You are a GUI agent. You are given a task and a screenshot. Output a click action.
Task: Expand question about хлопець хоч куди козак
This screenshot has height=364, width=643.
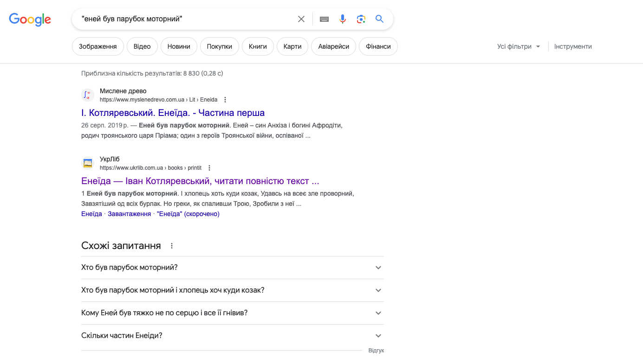233,290
